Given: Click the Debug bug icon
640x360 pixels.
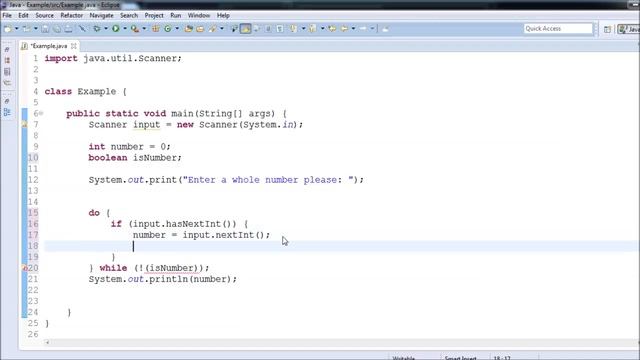Looking at the screenshot, I should pos(97,29).
